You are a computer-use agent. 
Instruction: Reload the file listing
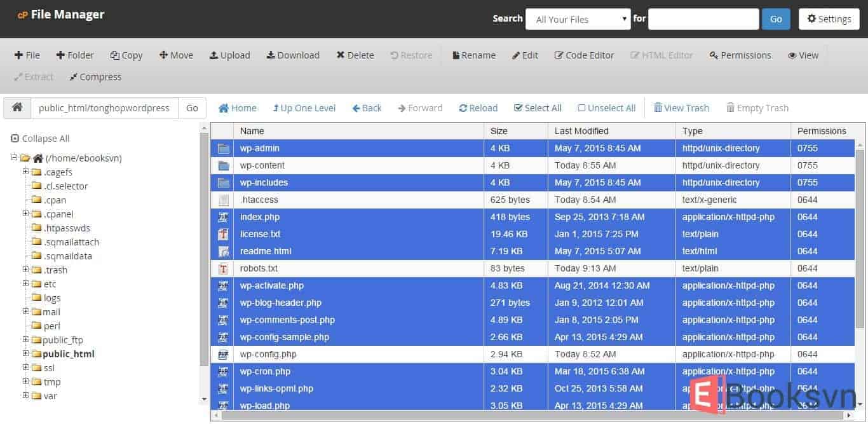478,108
